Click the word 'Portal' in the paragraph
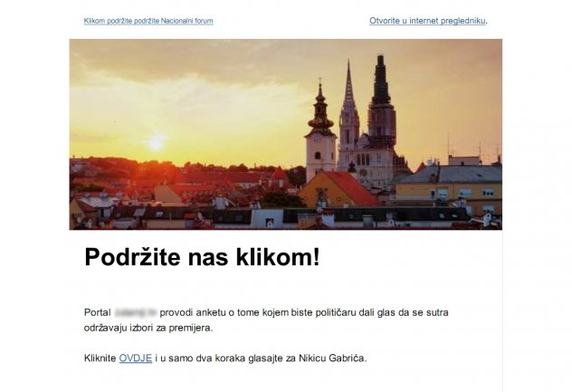 [97, 312]
